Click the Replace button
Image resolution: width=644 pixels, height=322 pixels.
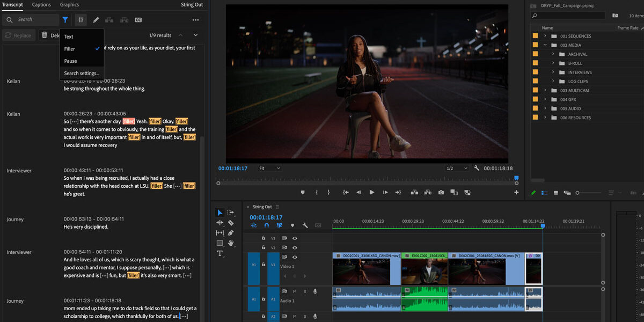click(18, 35)
